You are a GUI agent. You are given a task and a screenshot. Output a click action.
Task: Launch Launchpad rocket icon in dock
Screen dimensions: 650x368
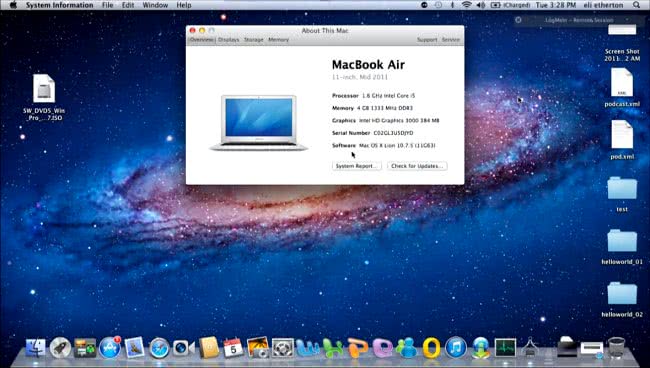click(60, 347)
